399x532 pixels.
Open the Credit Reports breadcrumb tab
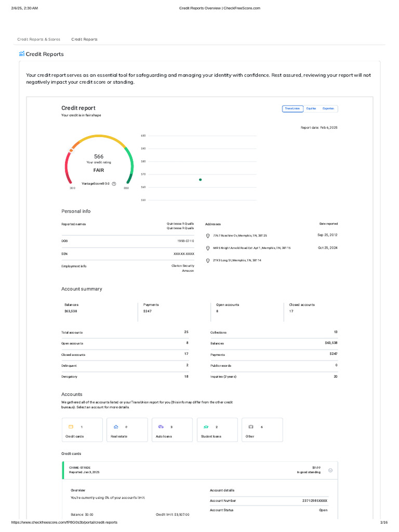tap(84, 39)
